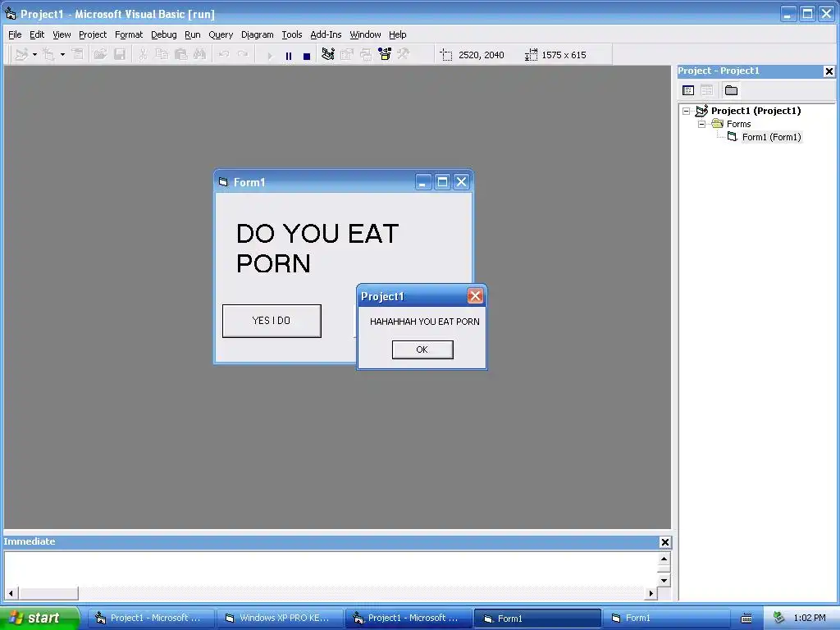Click the Add Standard EXE Project icon
The width and height of the screenshot is (840, 630).
tap(21, 55)
